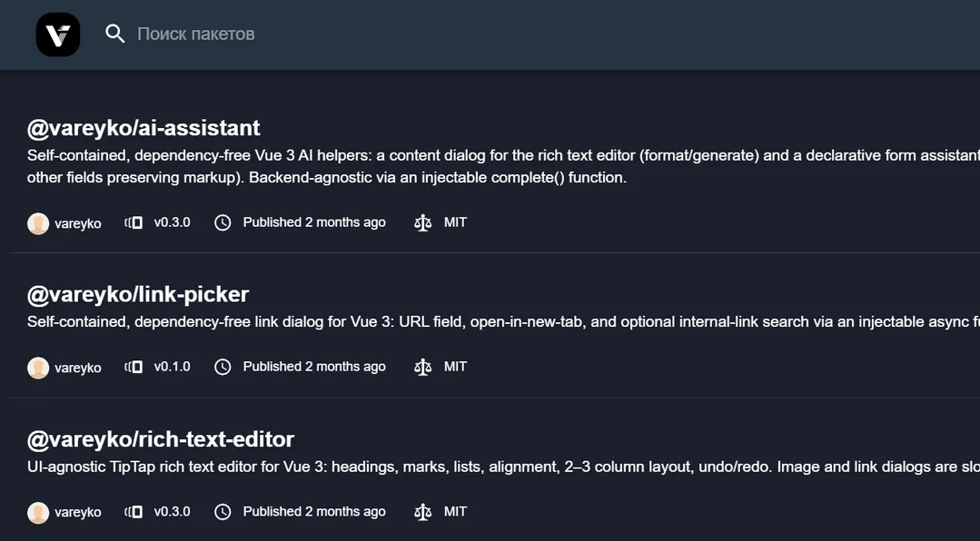
Task: Click Published 2 months ago under rich-text-editor
Action: (313, 512)
